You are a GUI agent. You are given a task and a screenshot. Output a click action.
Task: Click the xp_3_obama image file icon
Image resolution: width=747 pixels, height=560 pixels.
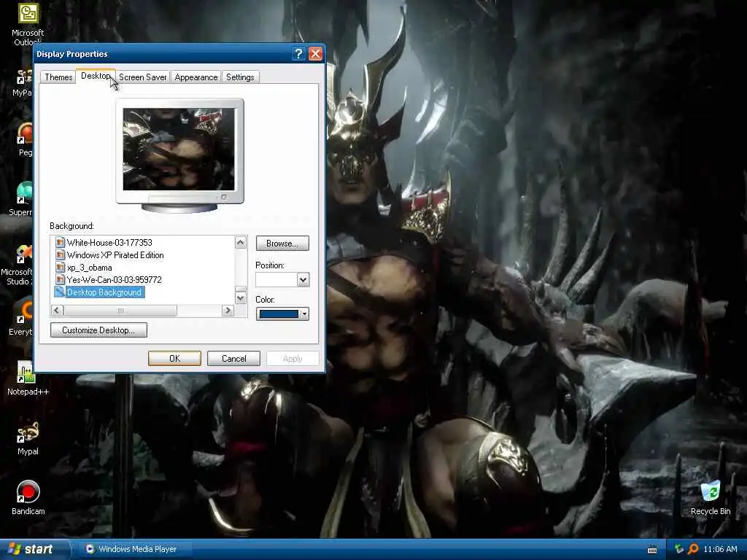pyautogui.click(x=60, y=267)
